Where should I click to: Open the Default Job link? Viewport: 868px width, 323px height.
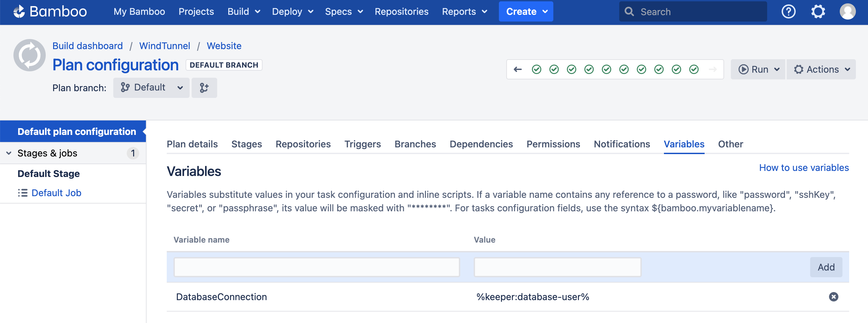(56, 193)
